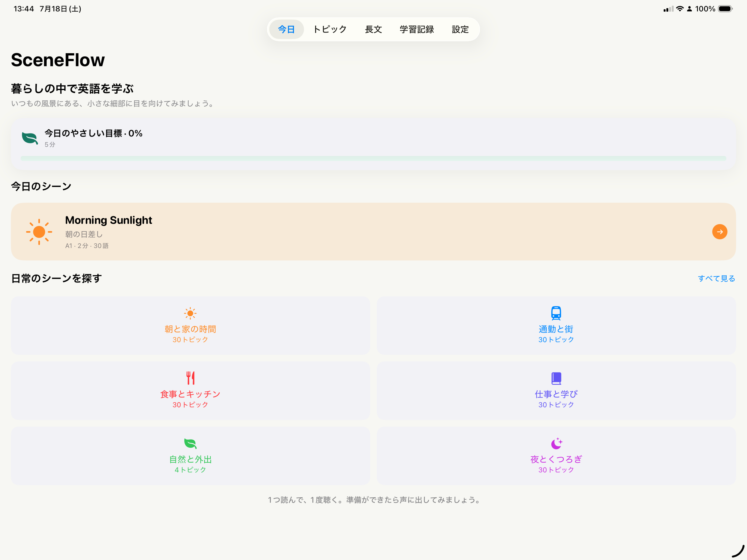Viewport: 747px width, 560px height.
Task: Click the SceneFlow app title
Action: point(58,60)
